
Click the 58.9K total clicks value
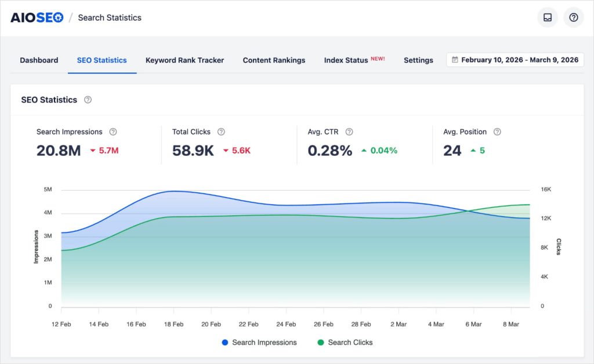point(193,151)
